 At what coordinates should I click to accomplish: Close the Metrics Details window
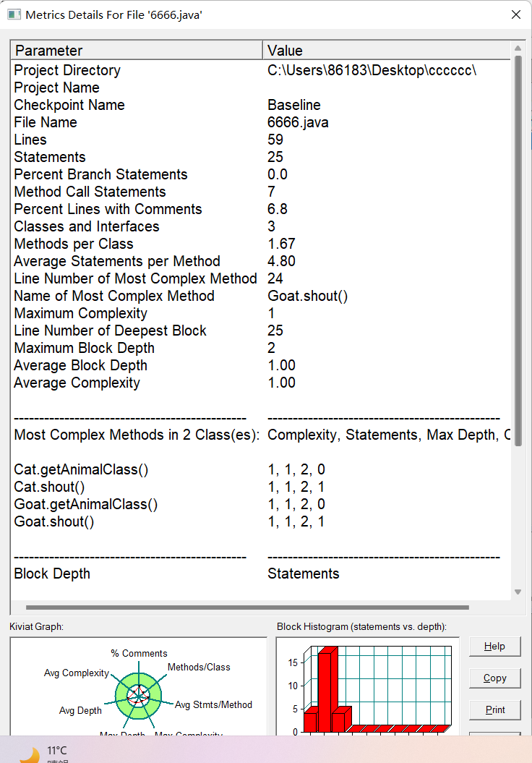tap(516, 14)
